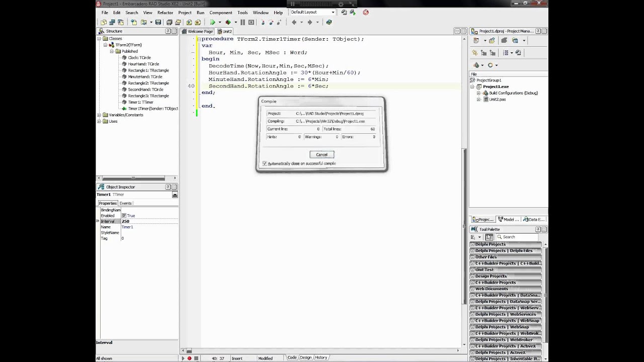Open the Run button dropdown arrow
The height and width of the screenshot is (362, 644).
(x=220, y=22)
